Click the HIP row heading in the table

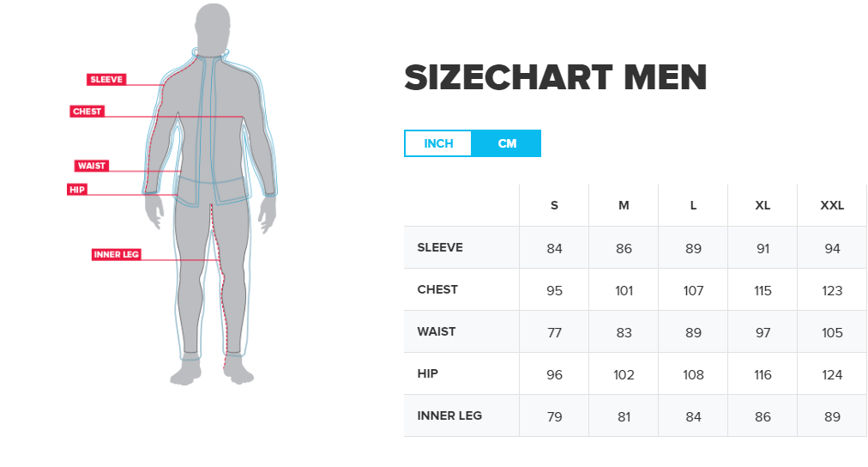427,374
